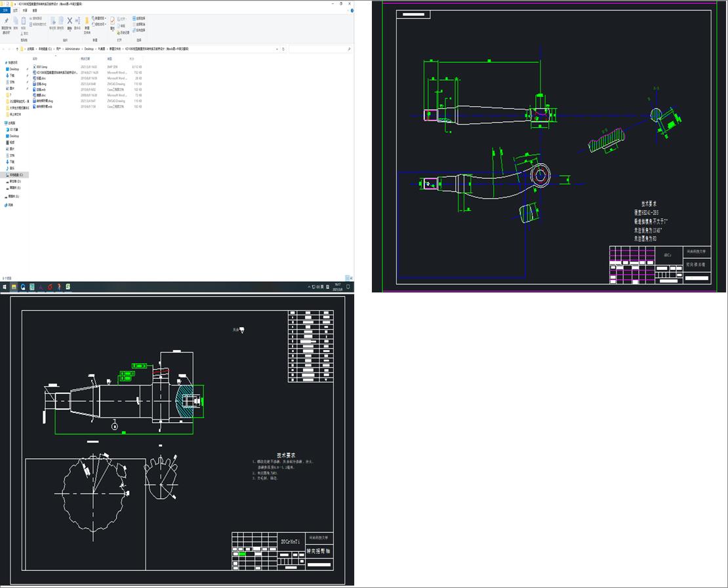Click the Explorer search input field
This screenshot has width=728, height=588.
coord(319,49)
